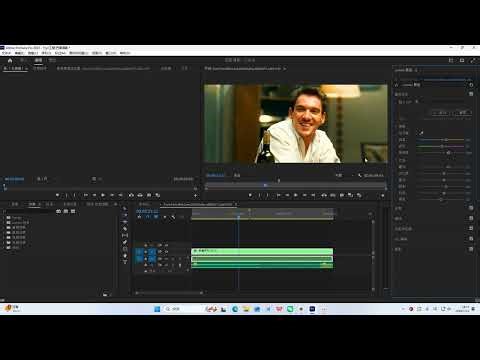Expand the Vignette section in Lumetri
This screenshot has width=480, height=360.
pos(398,249)
